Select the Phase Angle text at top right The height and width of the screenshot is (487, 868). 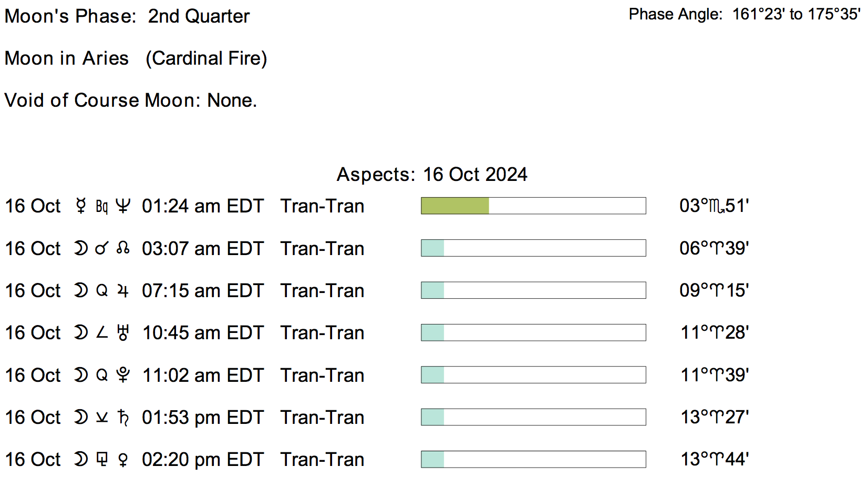coord(744,14)
